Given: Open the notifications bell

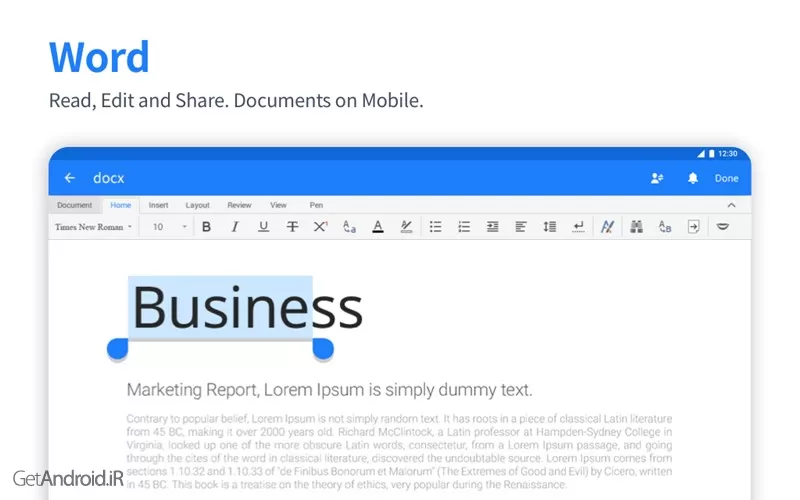Looking at the screenshot, I should (692, 178).
